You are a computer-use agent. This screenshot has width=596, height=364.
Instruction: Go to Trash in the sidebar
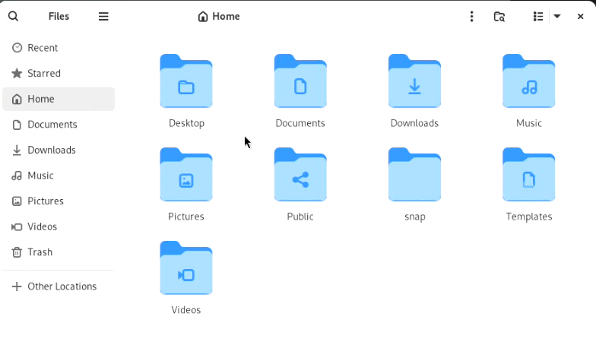pyautogui.click(x=40, y=252)
